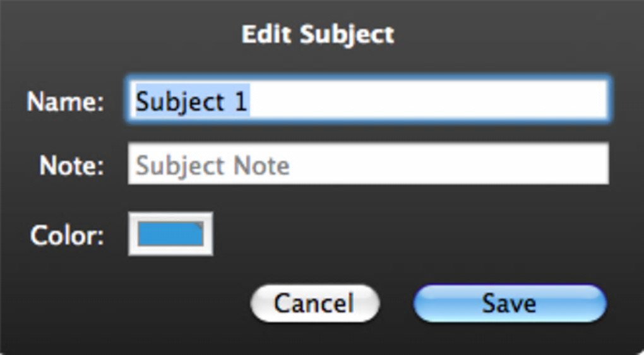Click the Save button
Viewport: 644px width, 355px height.
click(x=510, y=303)
